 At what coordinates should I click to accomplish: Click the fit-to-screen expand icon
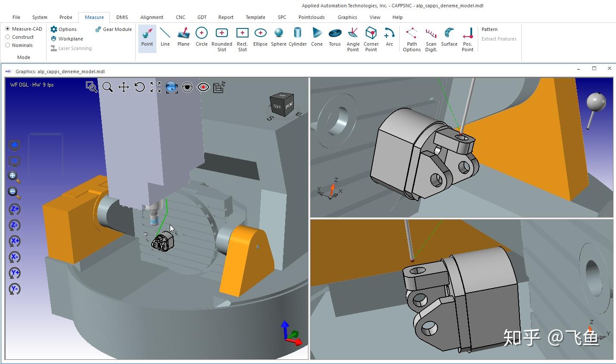tap(156, 87)
